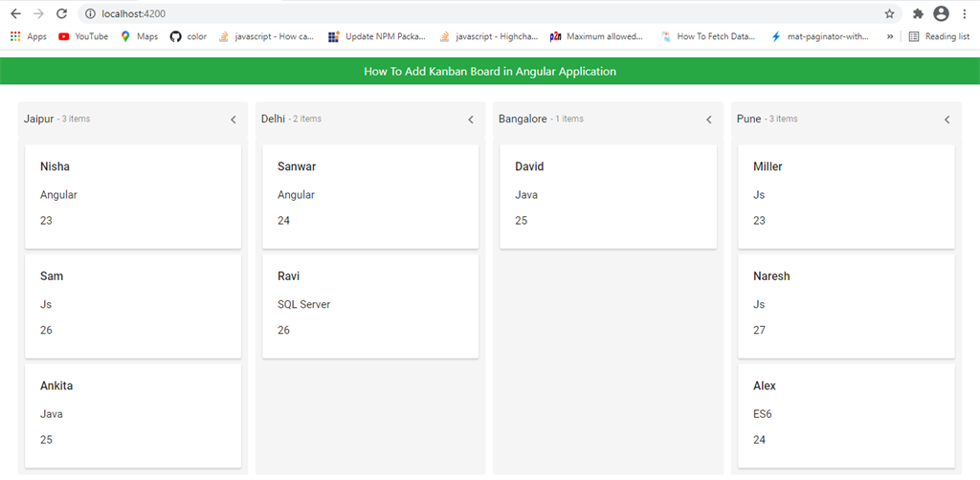Collapse the Pune column
The height and width of the screenshot is (480, 980).
(x=947, y=120)
